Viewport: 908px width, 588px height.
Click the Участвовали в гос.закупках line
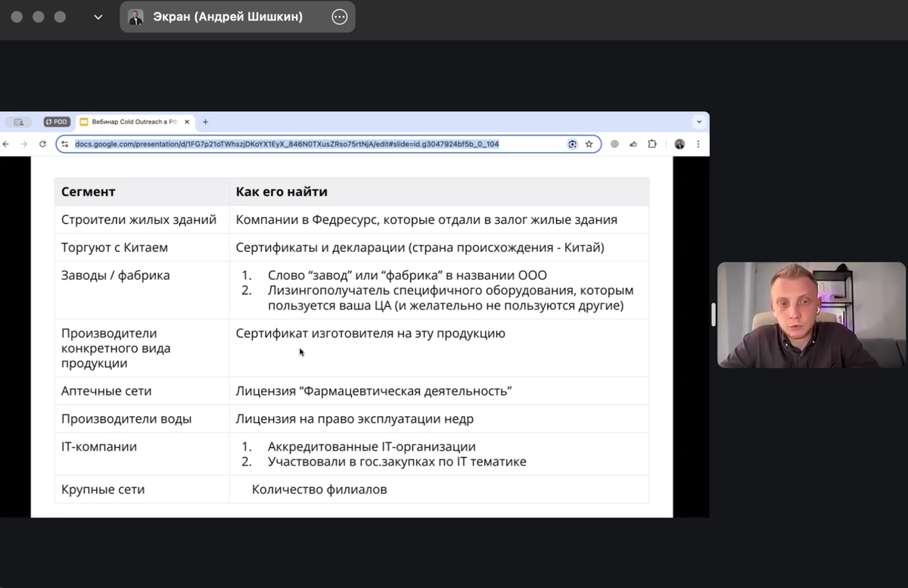[x=397, y=462]
